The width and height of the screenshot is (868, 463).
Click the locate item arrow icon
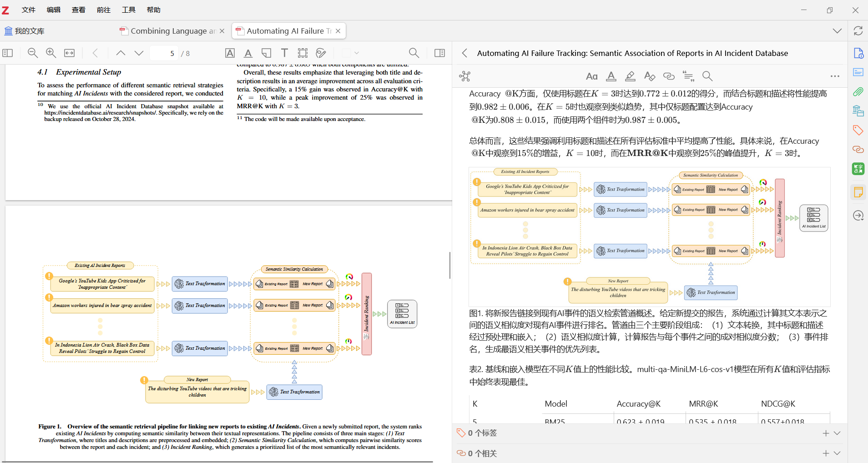click(x=858, y=215)
